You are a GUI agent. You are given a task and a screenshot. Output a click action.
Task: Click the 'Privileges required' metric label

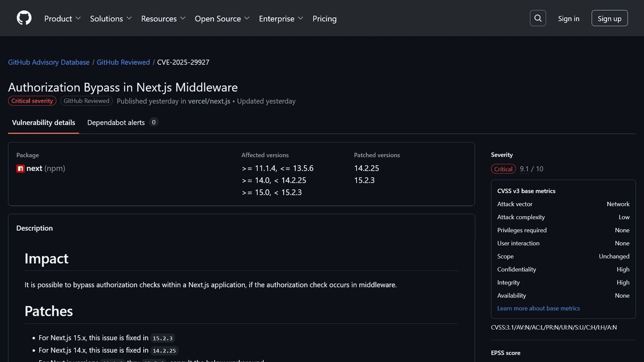point(522,230)
